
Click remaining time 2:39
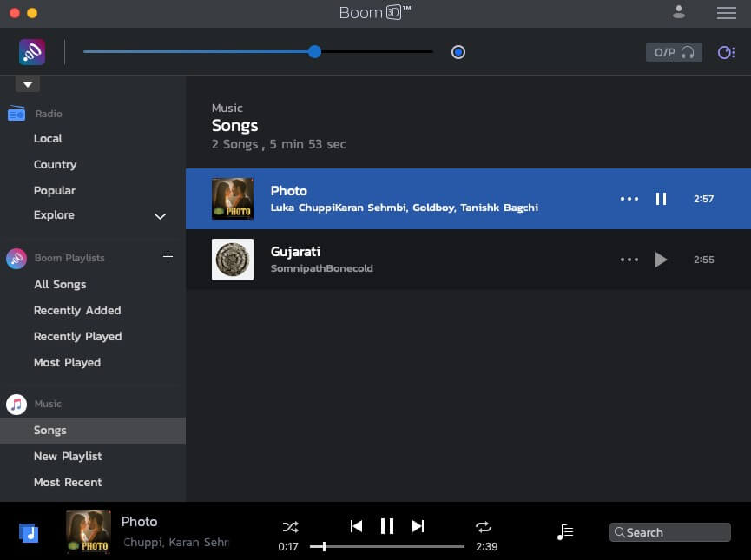point(486,547)
